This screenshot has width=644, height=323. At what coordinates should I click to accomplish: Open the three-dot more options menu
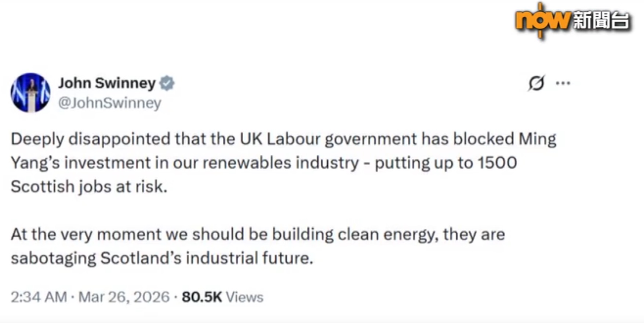tap(563, 83)
